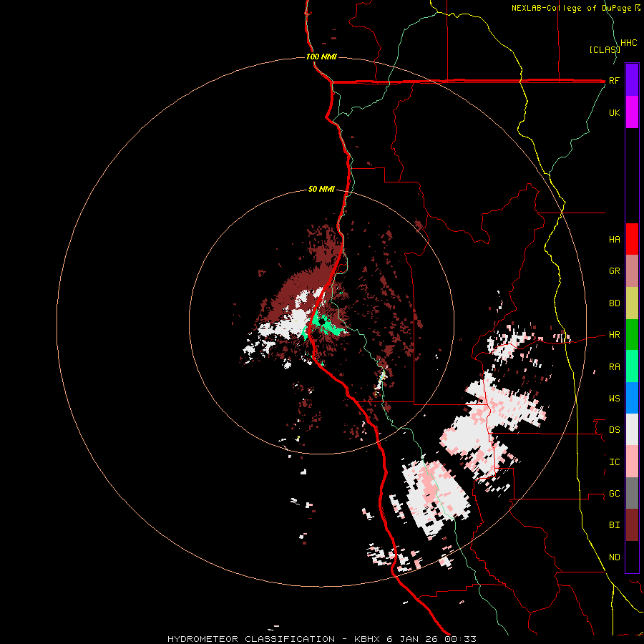Click the 100 NMI range ring label

click(321, 57)
